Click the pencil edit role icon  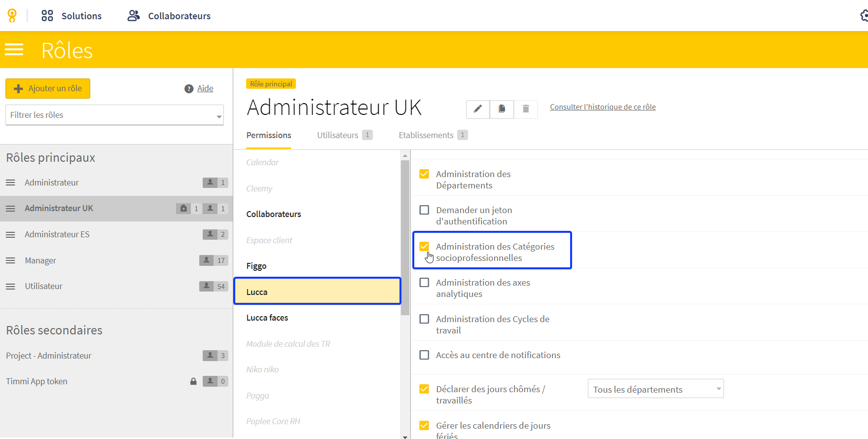pos(478,109)
